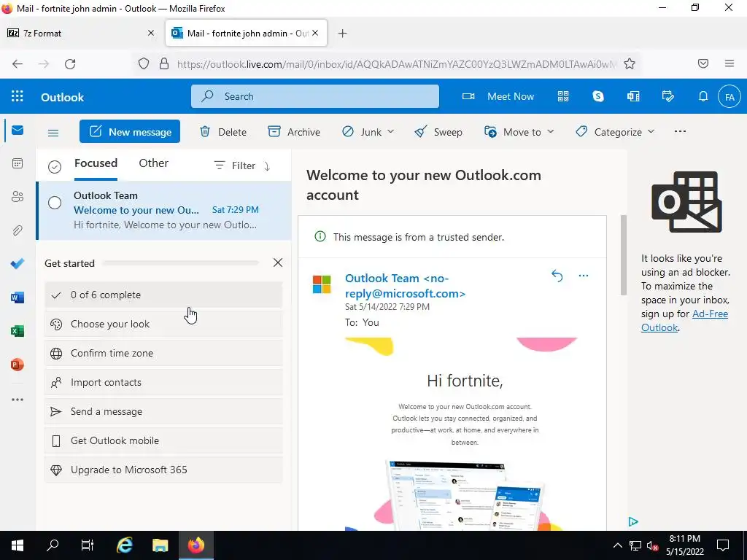Close the Get started panel
The height and width of the screenshot is (560, 747).
click(x=278, y=262)
